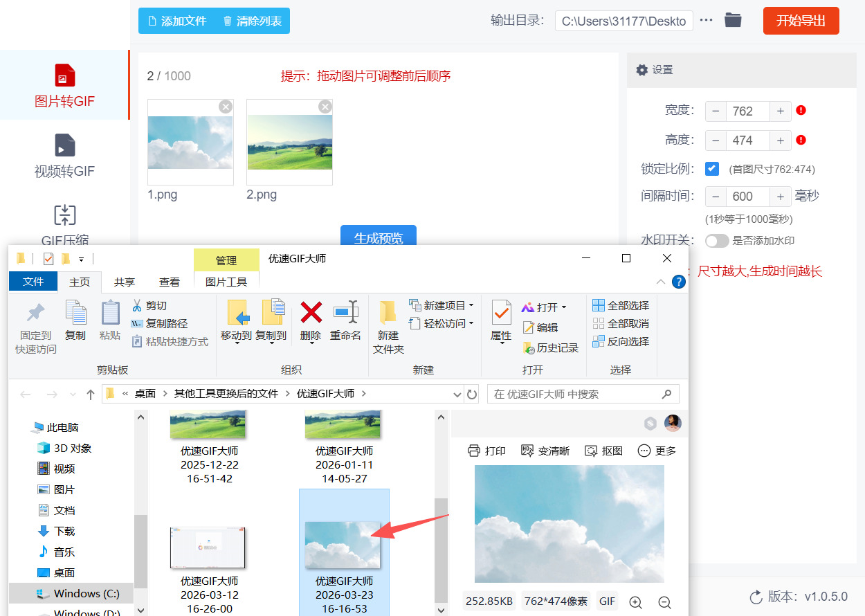
Task: Uncheck the 锁定比例 checkbox
Action: pos(712,168)
